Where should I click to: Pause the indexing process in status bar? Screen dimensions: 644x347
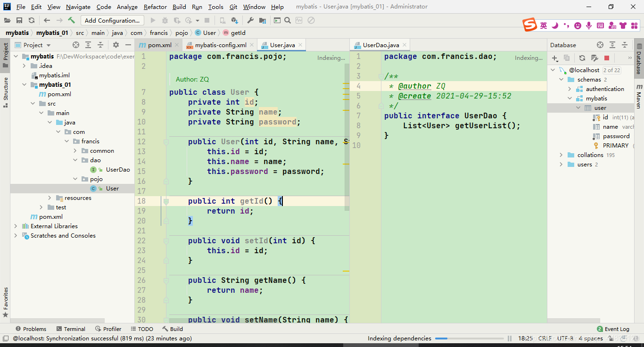[509, 339]
